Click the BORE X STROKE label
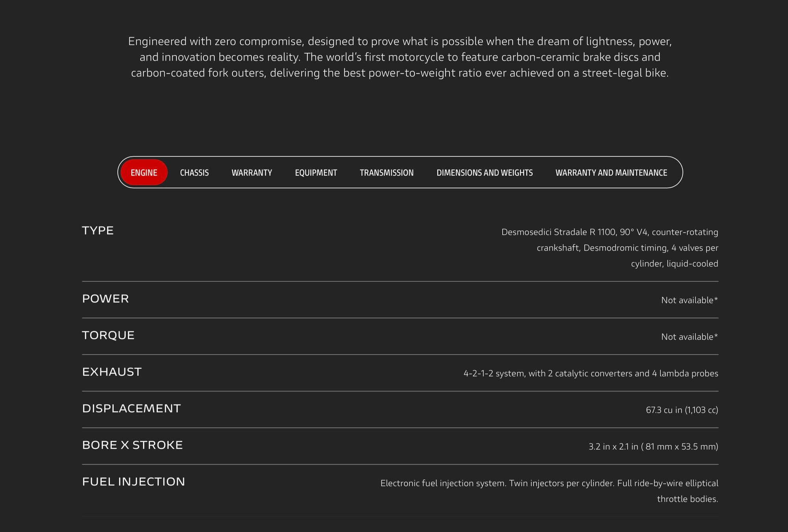 click(132, 445)
